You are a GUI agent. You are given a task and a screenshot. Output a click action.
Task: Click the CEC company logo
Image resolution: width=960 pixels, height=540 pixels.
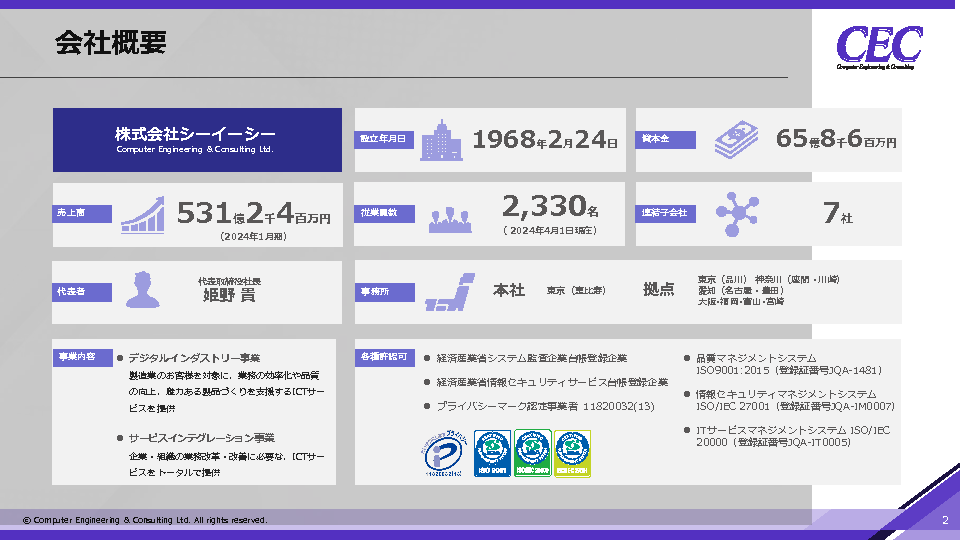[x=877, y=46]
